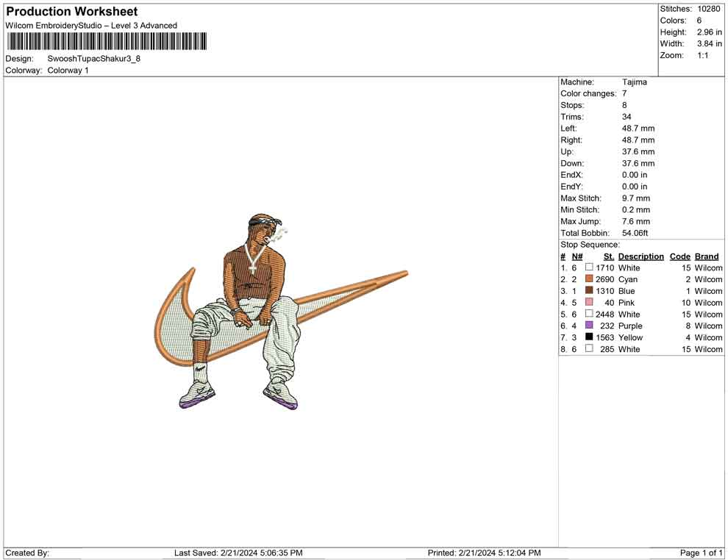Click the Colors value 6
This screenshot has height=560, width=728.
(699, 21)
